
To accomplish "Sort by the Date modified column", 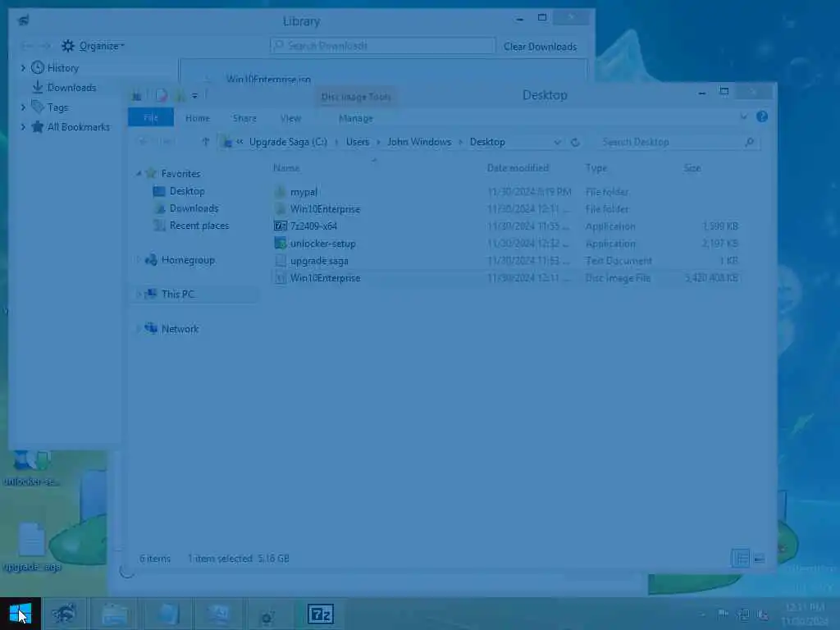I will 518,167.
